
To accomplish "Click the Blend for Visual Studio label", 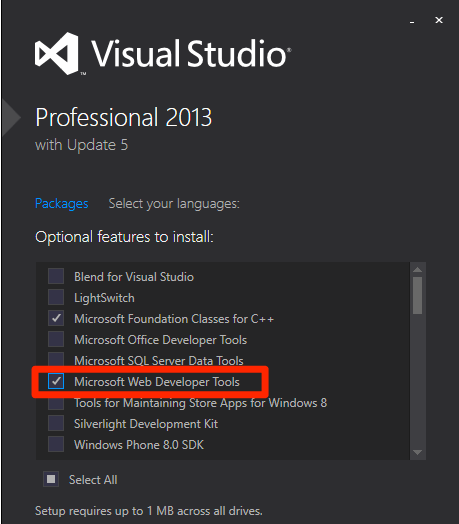I will tap(134, 277).
